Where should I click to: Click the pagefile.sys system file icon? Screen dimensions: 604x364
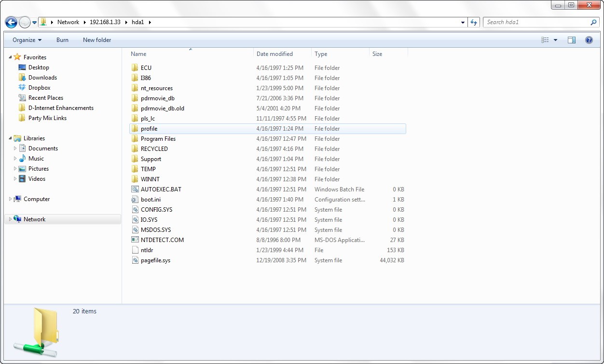pyautogui.click(x=135, y=260)
